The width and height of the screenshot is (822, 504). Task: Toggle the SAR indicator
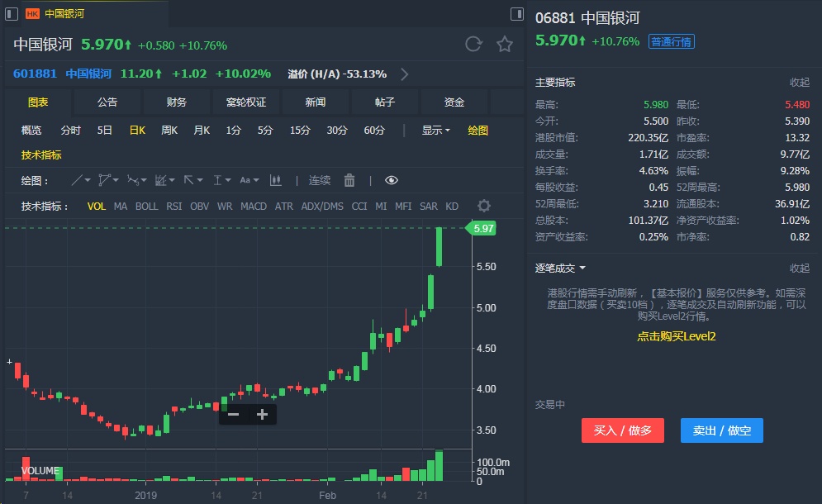coord(428,206)
